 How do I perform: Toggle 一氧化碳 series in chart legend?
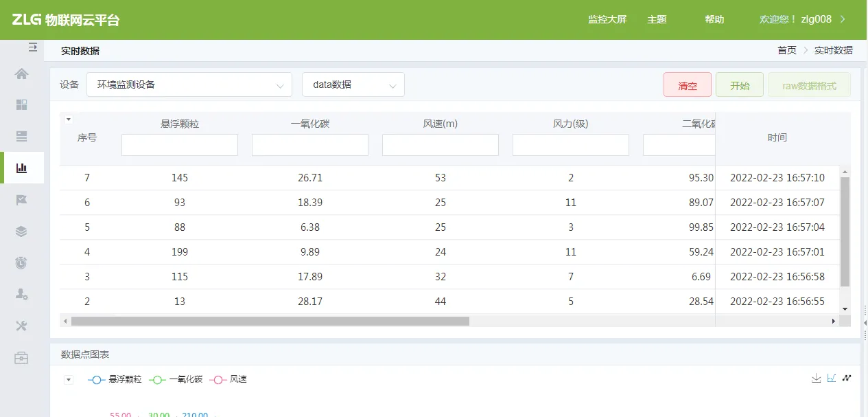pos(177,379)
